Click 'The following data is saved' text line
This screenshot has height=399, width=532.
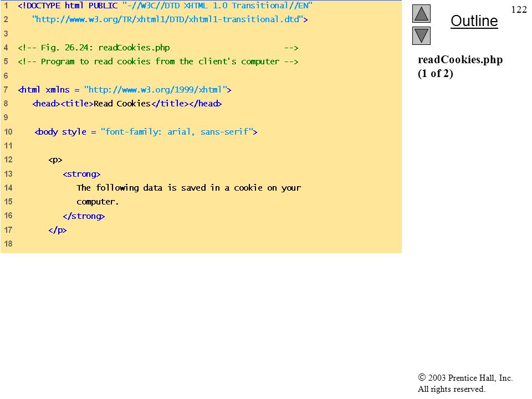188,188
